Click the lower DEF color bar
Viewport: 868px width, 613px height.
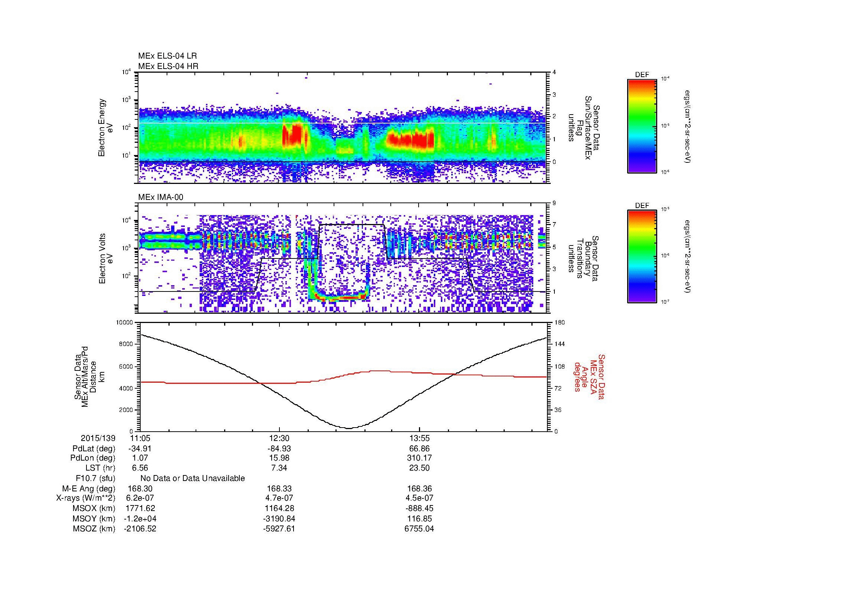point(642,257)
